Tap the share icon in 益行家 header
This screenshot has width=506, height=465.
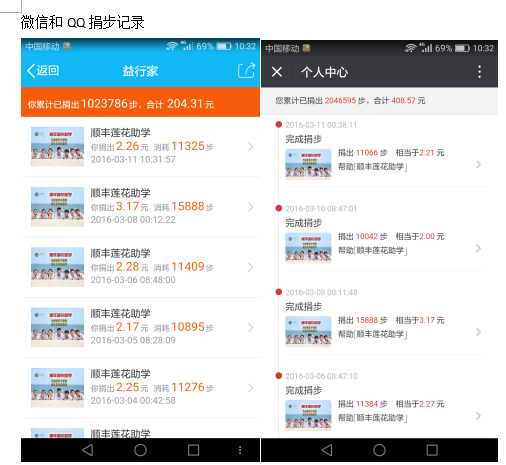(246, 70)
